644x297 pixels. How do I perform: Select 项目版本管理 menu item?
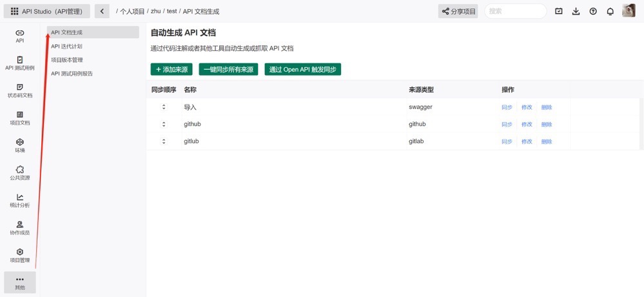coord(66,60)
